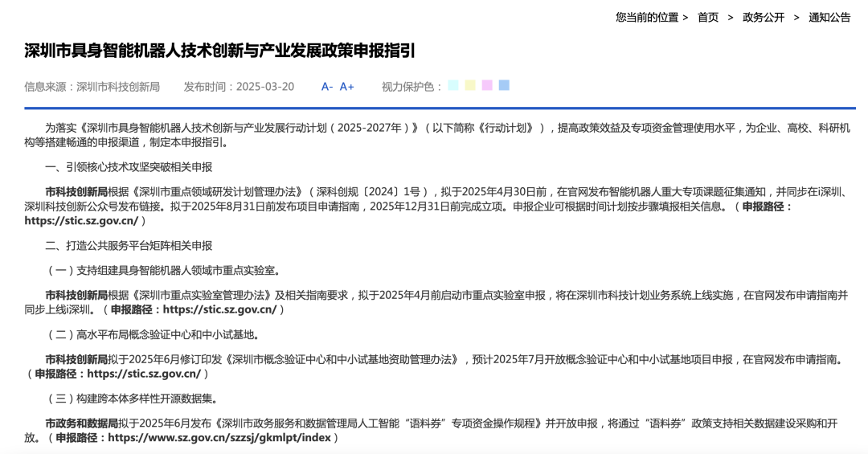868x454 pixels.
Task: Click 信息来源：深圳市科技创新局 text
Action: click(92, 87)
